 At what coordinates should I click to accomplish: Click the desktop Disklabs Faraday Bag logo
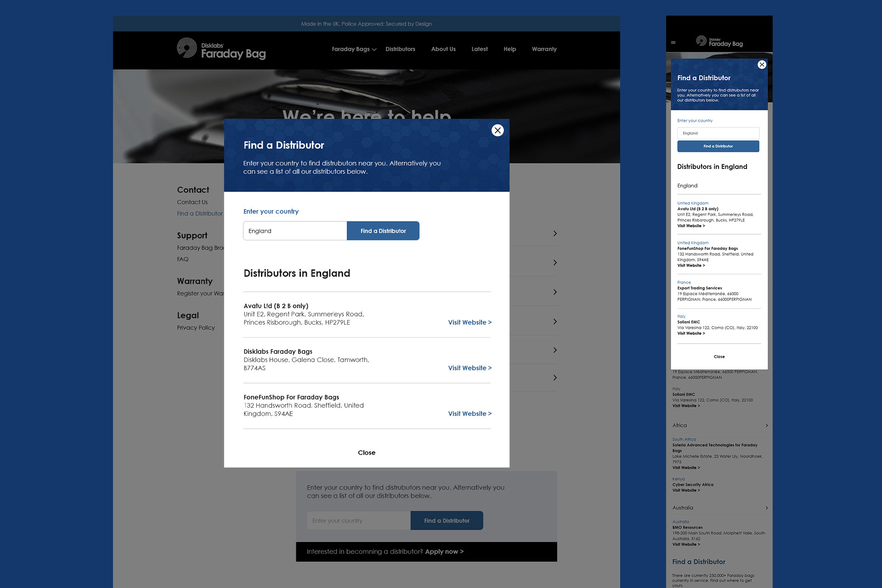pyautogui.click(x=221, y=50)
